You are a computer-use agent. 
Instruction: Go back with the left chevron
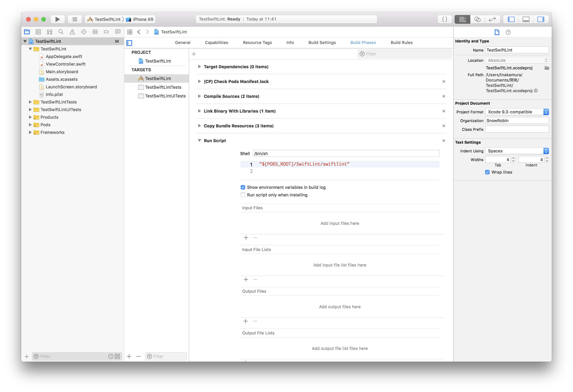click(x=139, y=32)
